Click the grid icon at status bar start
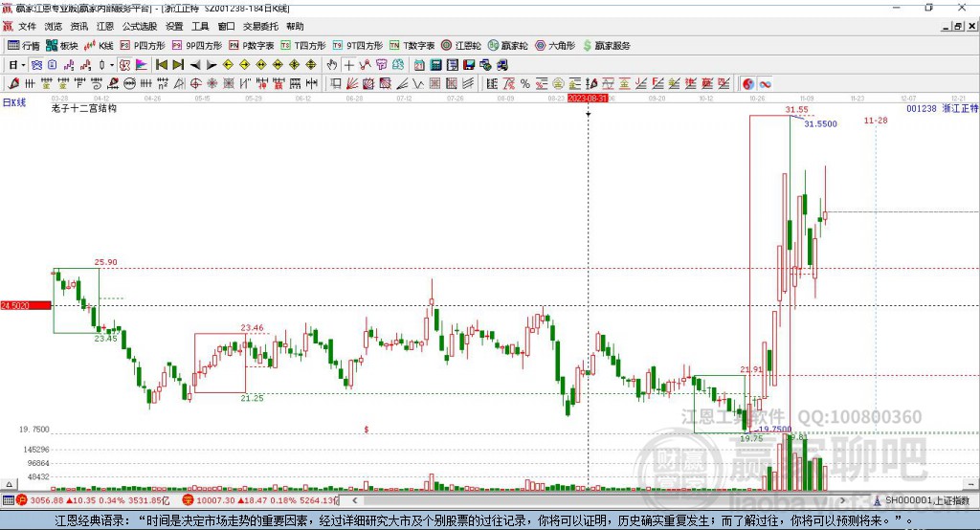Image resolution: width=980 pixels, height=530 pixels. [8, 500]
